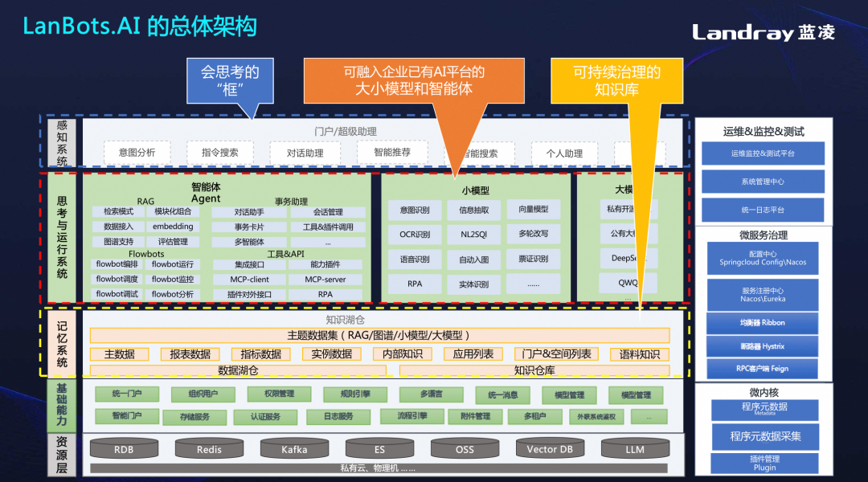Click the 检索模式 cell under RAG

pos(118,211)
